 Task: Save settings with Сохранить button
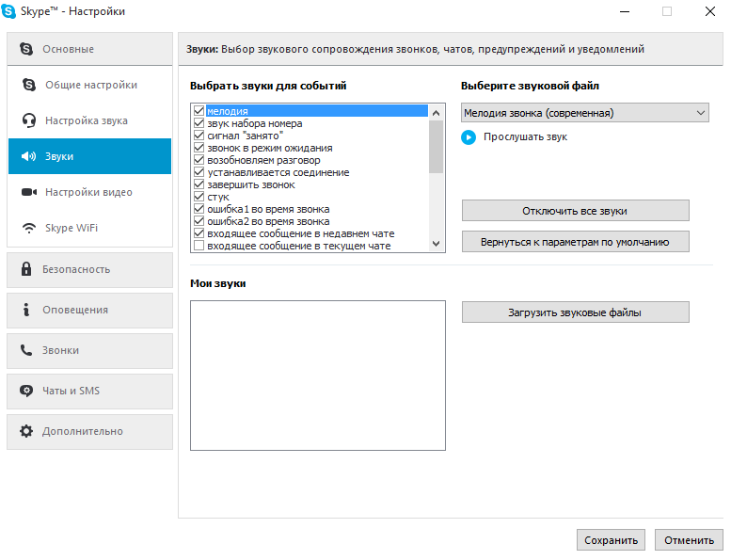(x=611, y=540)
